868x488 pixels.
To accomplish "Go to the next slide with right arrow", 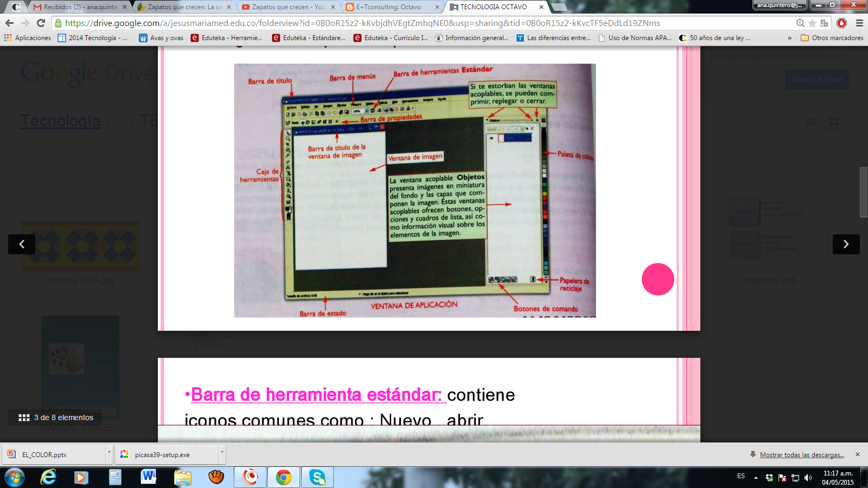I will click(846, 245).
